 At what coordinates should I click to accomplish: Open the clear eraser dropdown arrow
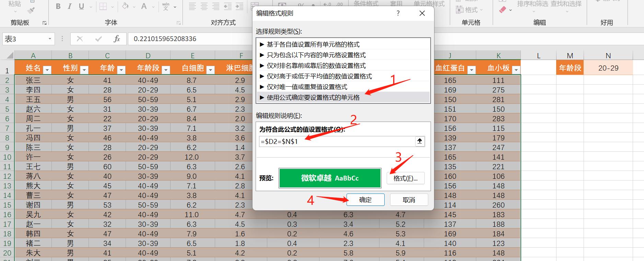point(511,10)
